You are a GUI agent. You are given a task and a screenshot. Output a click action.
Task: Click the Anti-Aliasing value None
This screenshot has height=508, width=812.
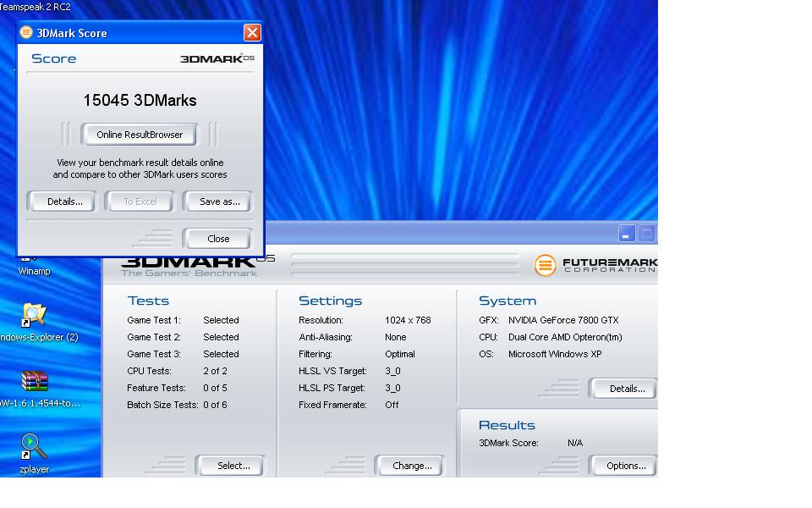(x=396, y=337)
